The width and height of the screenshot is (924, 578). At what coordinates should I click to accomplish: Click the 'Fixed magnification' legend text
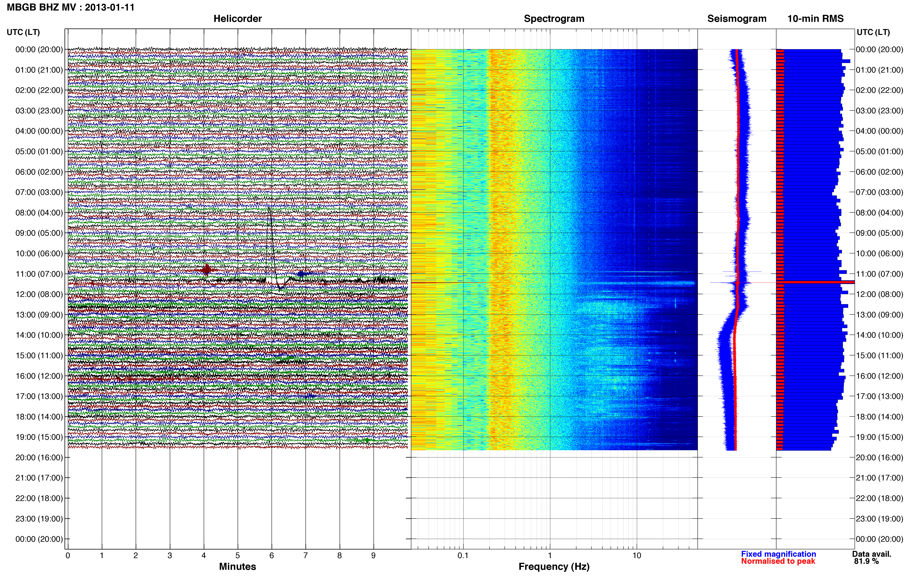click(778, 554)
